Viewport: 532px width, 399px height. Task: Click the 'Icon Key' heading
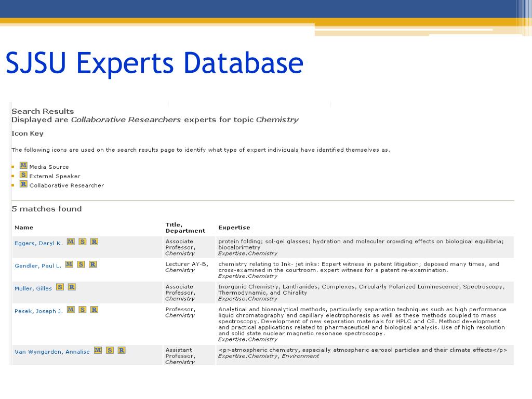click(x=27, y=134)
